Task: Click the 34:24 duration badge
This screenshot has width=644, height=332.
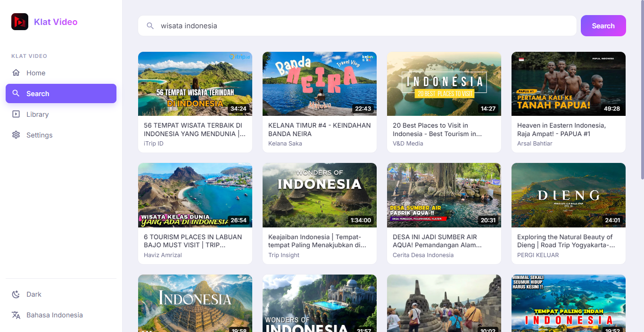Action: pyautogui.click(x=239, y=108)
